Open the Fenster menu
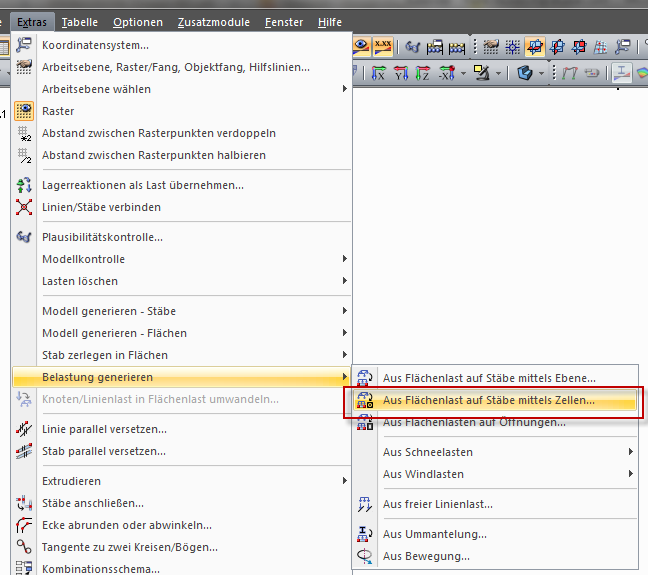The height and width of the screenshot is (575, 648). [x=284, y=22]
